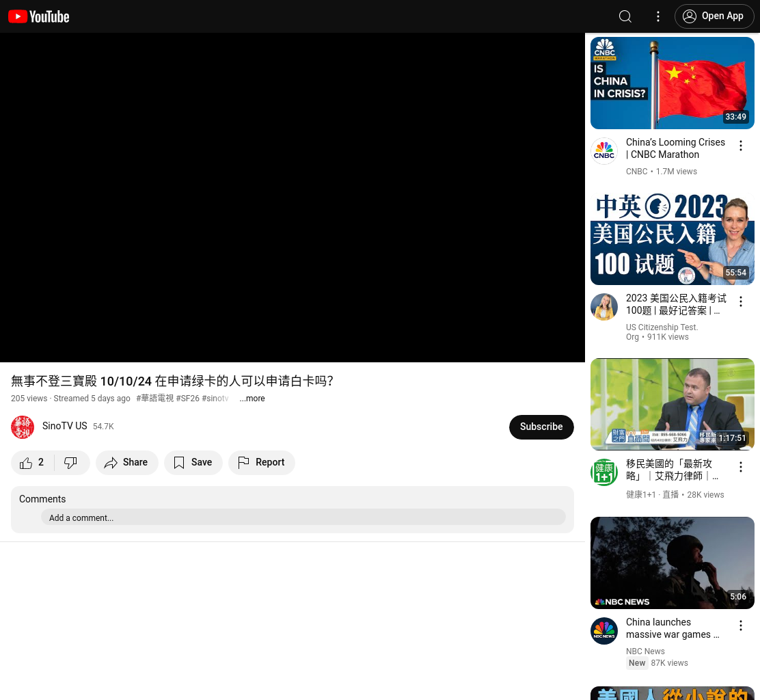Screen dimensions: 760x700
Task: Open the Comments section header
Action: click(x=42, y=499)
